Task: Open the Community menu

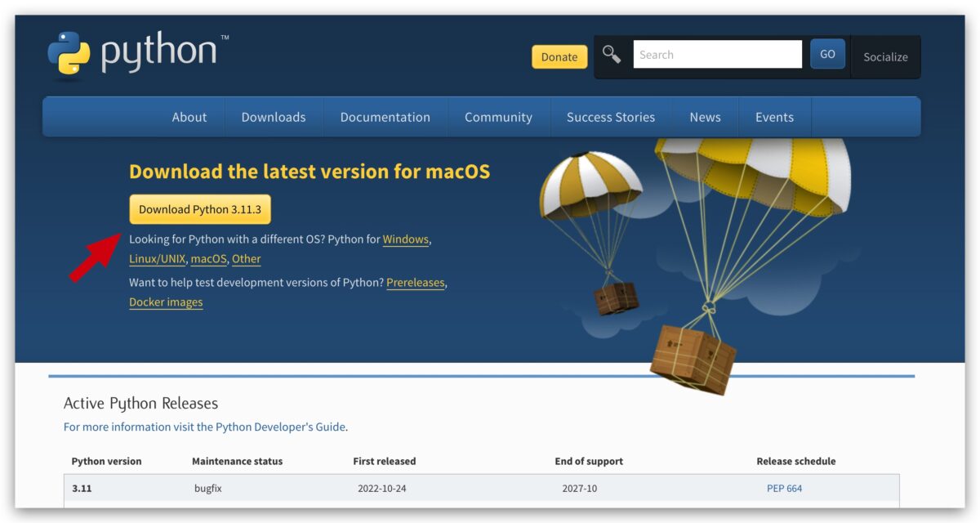Action: [498, 117]
